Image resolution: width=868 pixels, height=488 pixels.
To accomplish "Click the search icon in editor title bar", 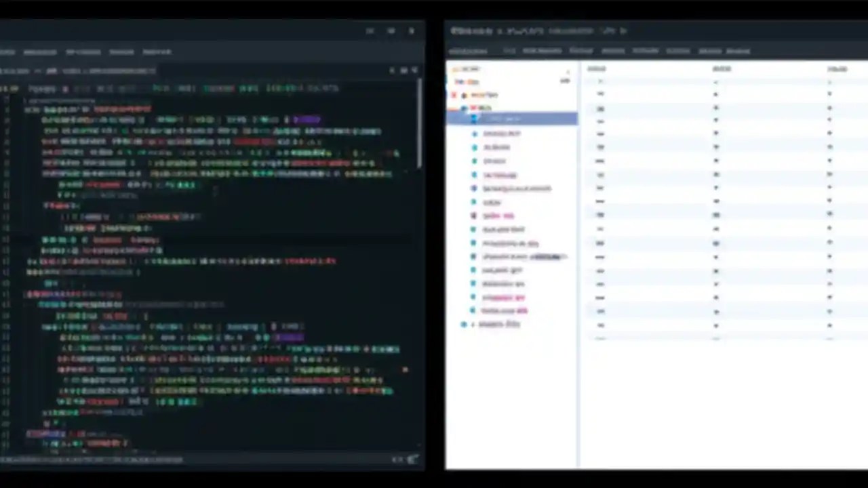I will pos(392,70).
